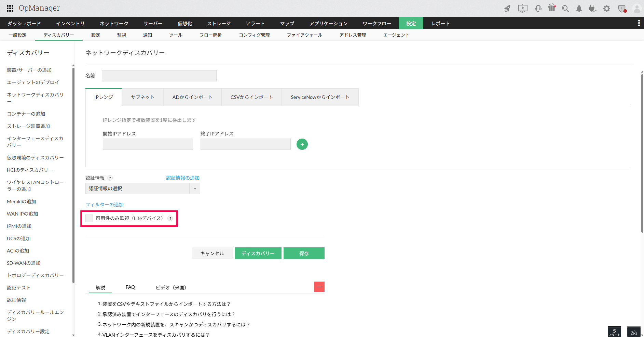Image resolution: width=644 pixels, height=337 pixels.
Task: Click the sidebar vertical scrollbar
Action: (x=73, y=174)
